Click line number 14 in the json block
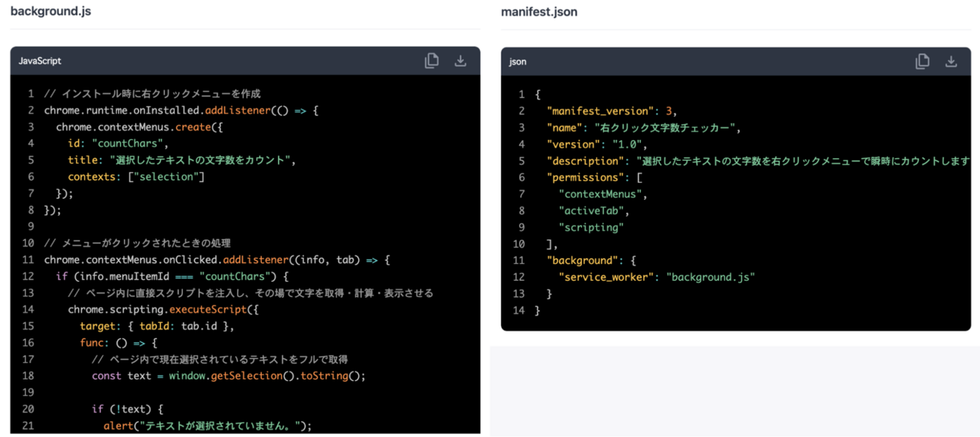This screenshot has width=980, height=437. (519, 310)
